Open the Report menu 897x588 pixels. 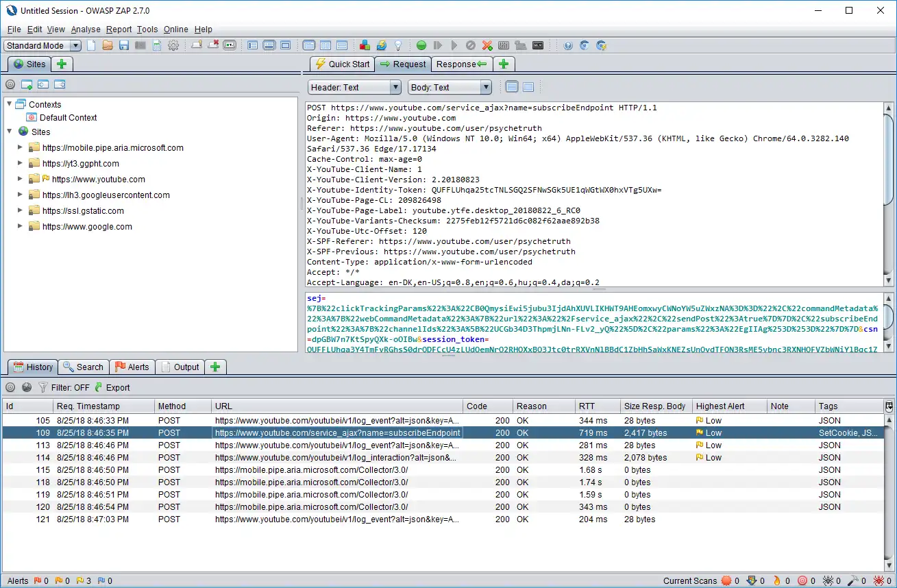(119, 29)
